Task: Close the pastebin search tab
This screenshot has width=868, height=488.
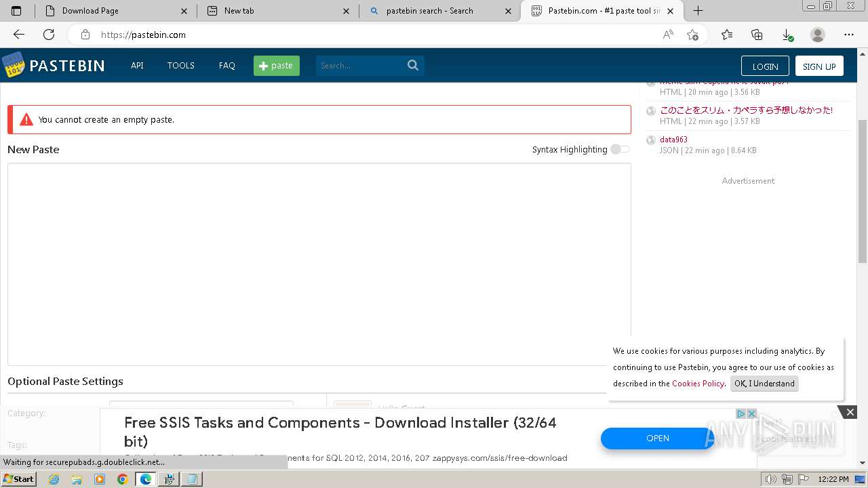Action: click(x=509, y=11)
